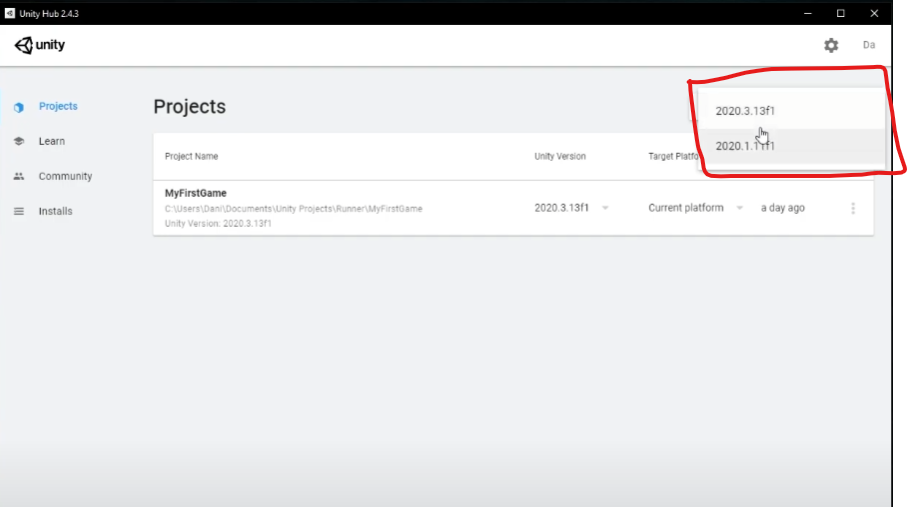Screen dimensions: 909x507
Task: Maximize the Unity Hub window
Action: pos(841,12)
